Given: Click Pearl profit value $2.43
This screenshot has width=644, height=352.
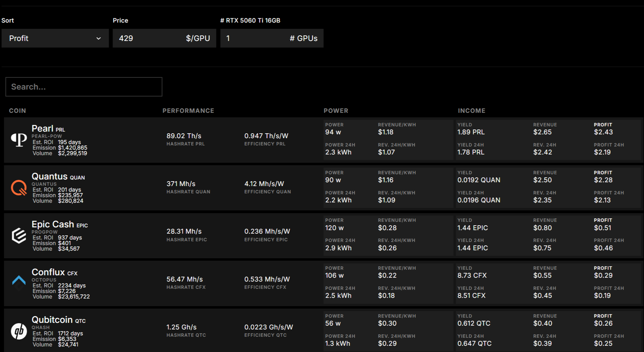Looking at the screenshot, I should 603,132.
